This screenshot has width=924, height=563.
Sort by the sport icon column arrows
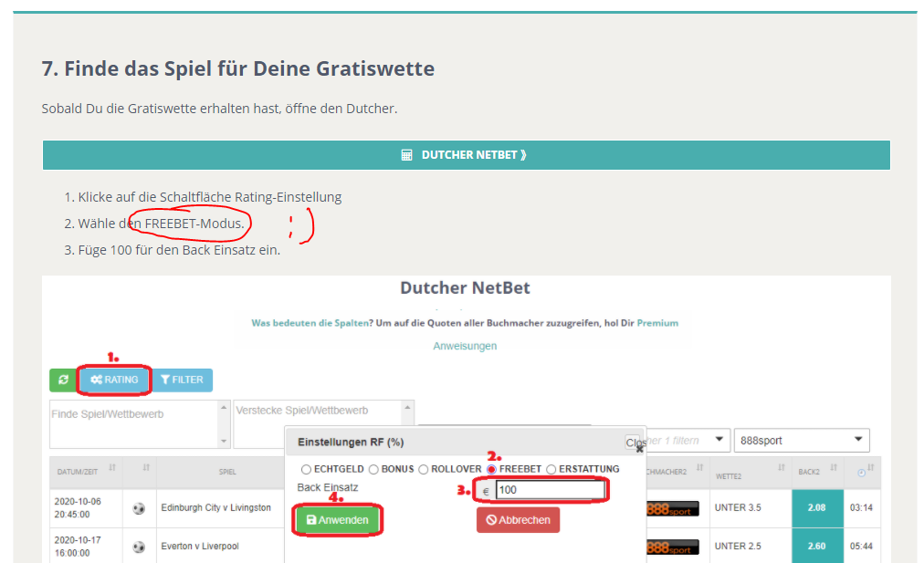[146, 467]
